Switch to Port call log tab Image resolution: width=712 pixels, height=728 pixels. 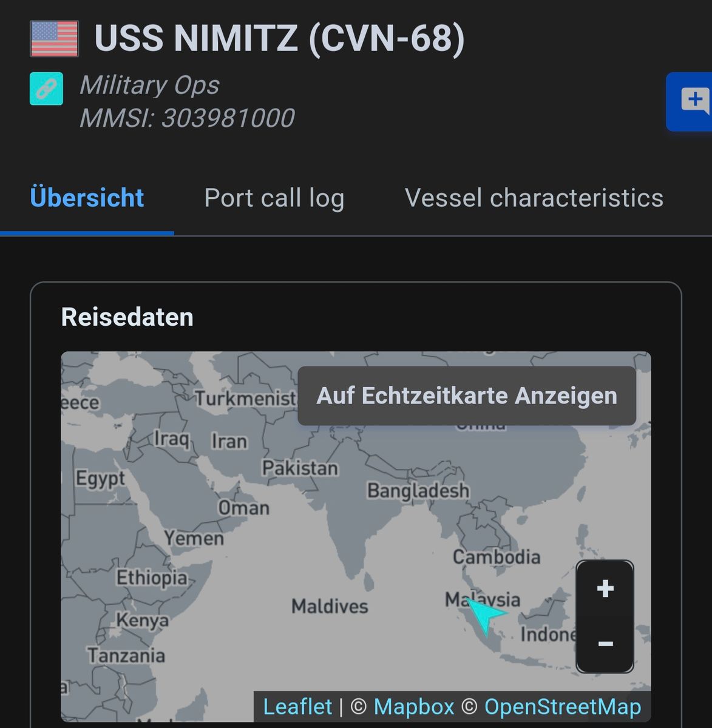click(x=274, y=198)
